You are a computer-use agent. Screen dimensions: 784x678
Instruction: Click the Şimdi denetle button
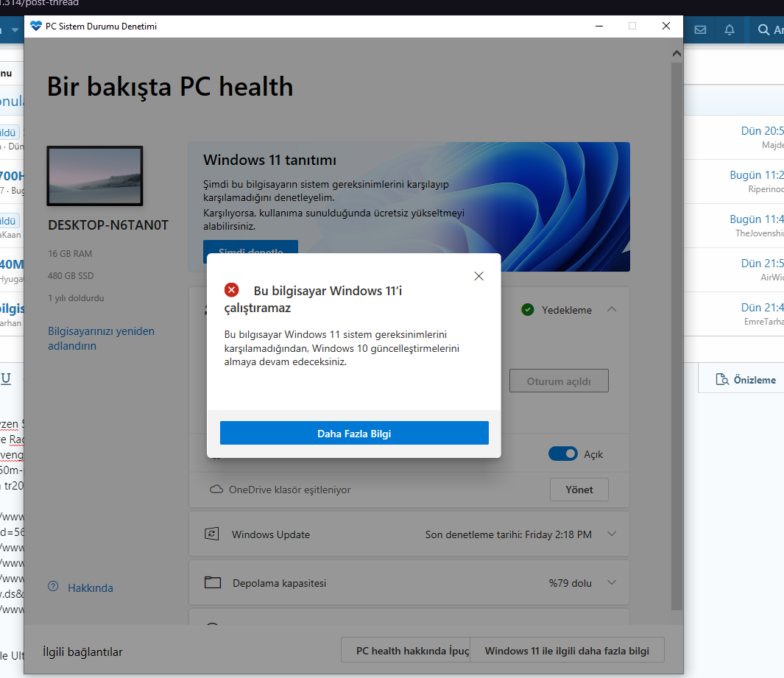tap(250, 249)
